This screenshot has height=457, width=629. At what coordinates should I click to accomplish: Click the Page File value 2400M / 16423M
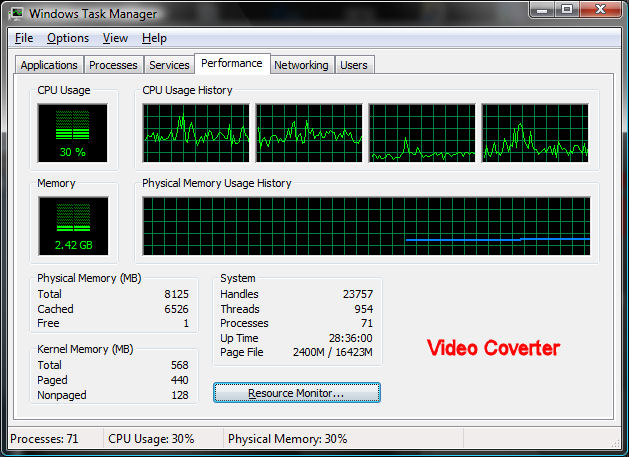coord(333,352)
